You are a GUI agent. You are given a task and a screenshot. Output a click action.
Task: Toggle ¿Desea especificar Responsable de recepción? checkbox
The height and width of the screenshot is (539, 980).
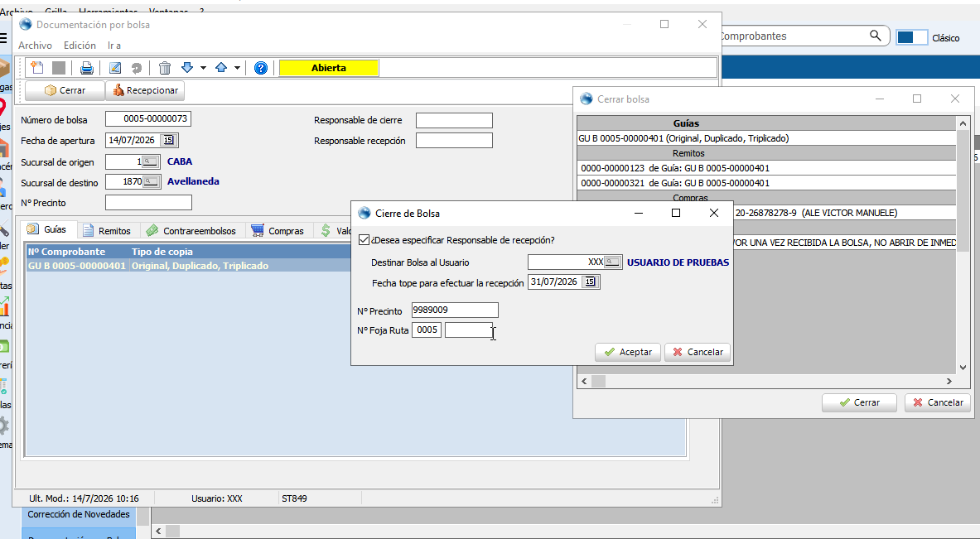coord(364,240)
